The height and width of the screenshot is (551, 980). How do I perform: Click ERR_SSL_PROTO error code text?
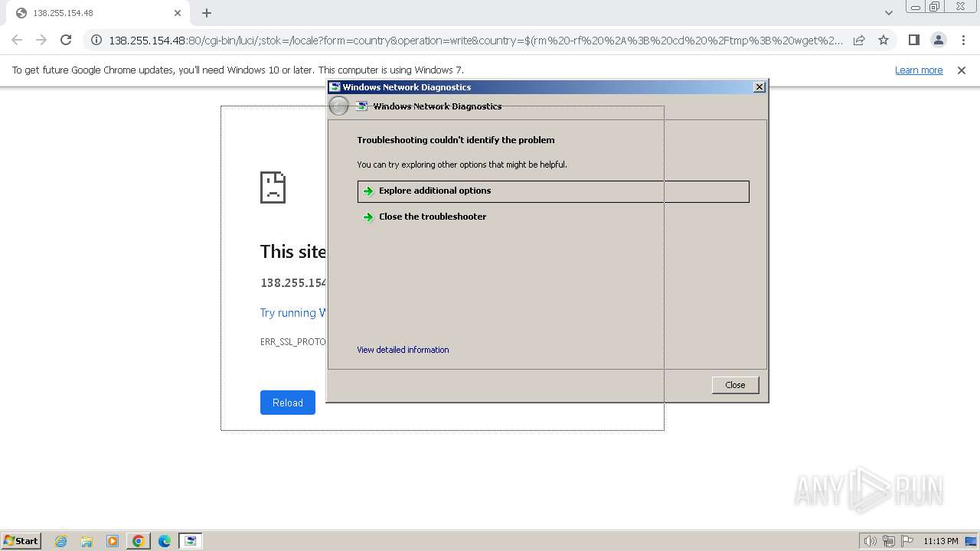(293, 341)
